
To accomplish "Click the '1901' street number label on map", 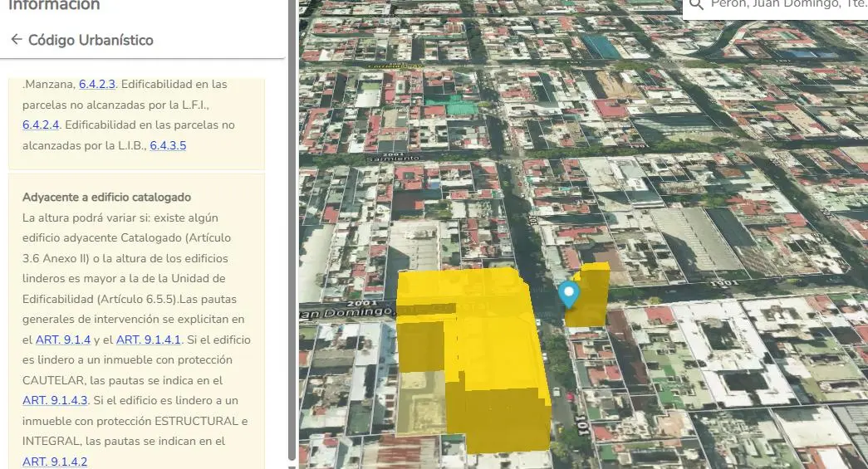I will tap(725, 284).
